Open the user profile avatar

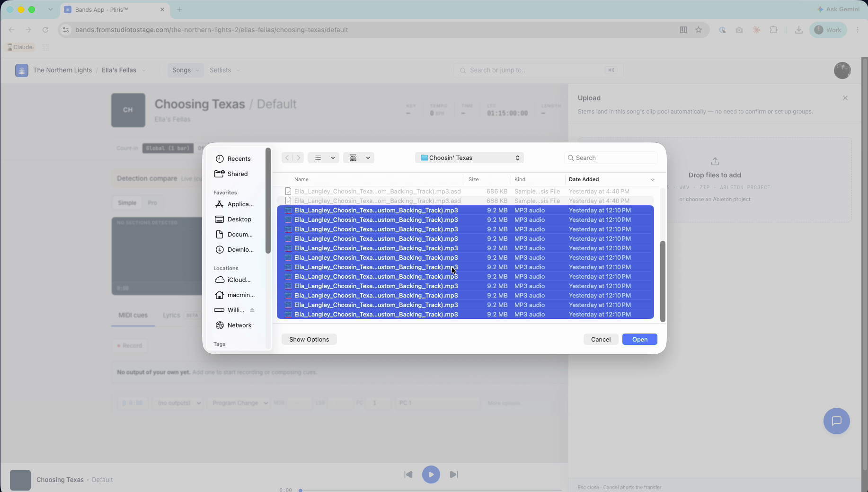842,70
